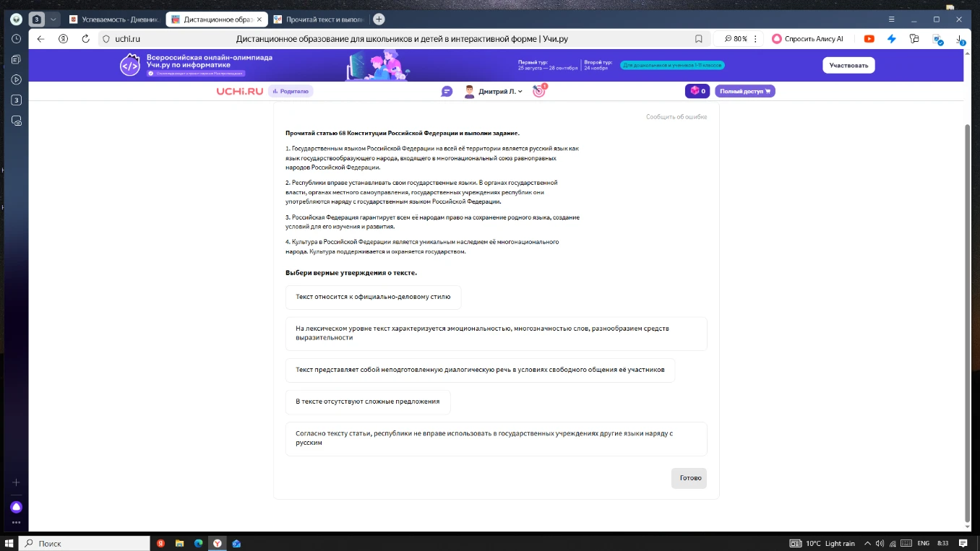Open the translated-page status icon in toolbar
Viewport: 980px width, 551px height.
937,40
